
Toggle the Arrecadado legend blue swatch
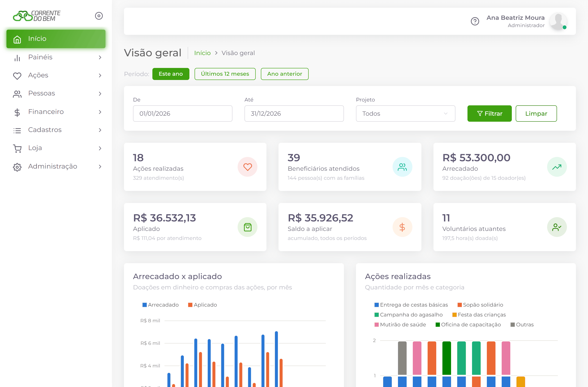pyautogui.click(x=145, y=305)
